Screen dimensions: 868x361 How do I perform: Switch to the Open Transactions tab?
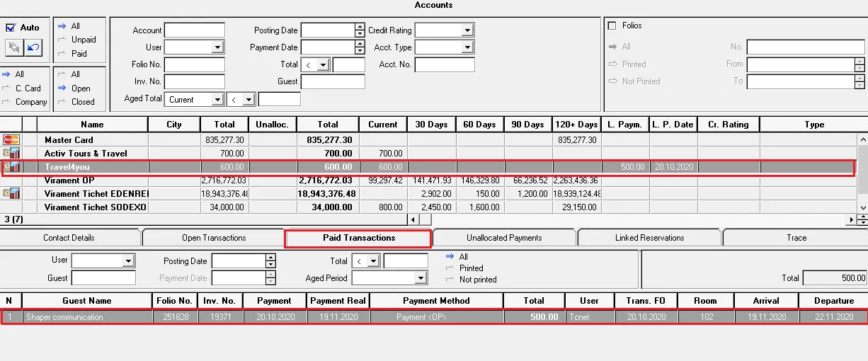tap(214, 238)
